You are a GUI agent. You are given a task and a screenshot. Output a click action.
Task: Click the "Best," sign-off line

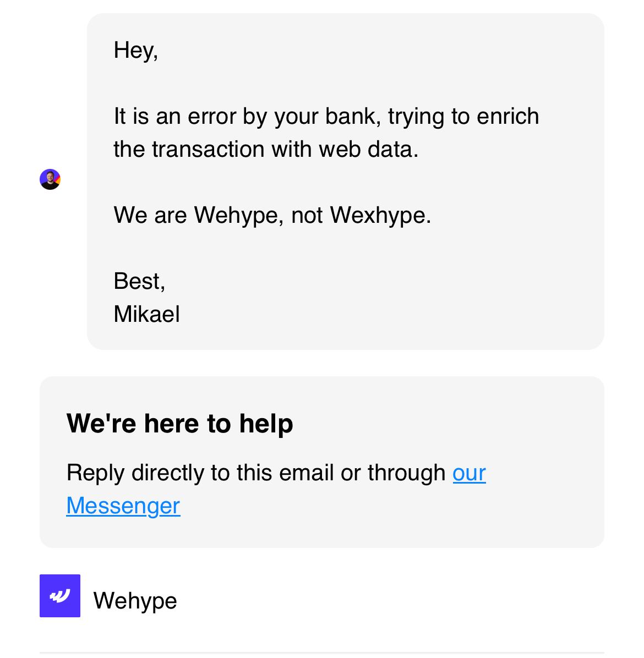pyautogui.click(x=139, y=281)
